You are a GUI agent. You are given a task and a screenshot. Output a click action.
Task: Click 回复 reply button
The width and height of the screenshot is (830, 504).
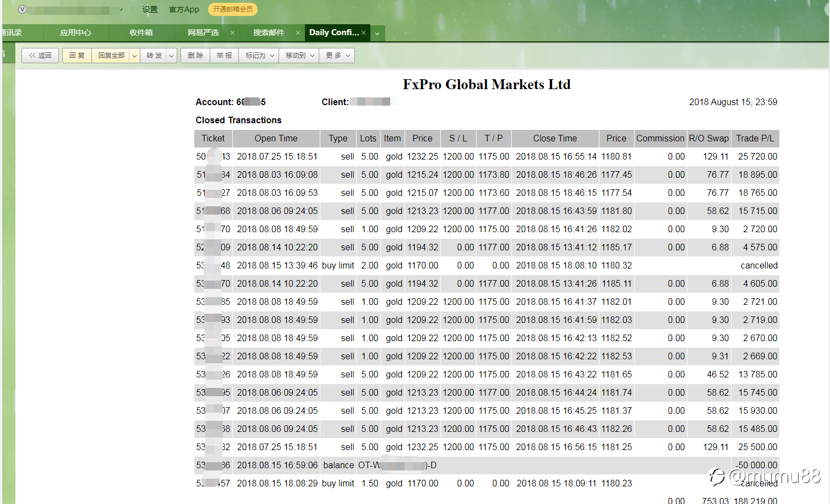tap(77, 56)
